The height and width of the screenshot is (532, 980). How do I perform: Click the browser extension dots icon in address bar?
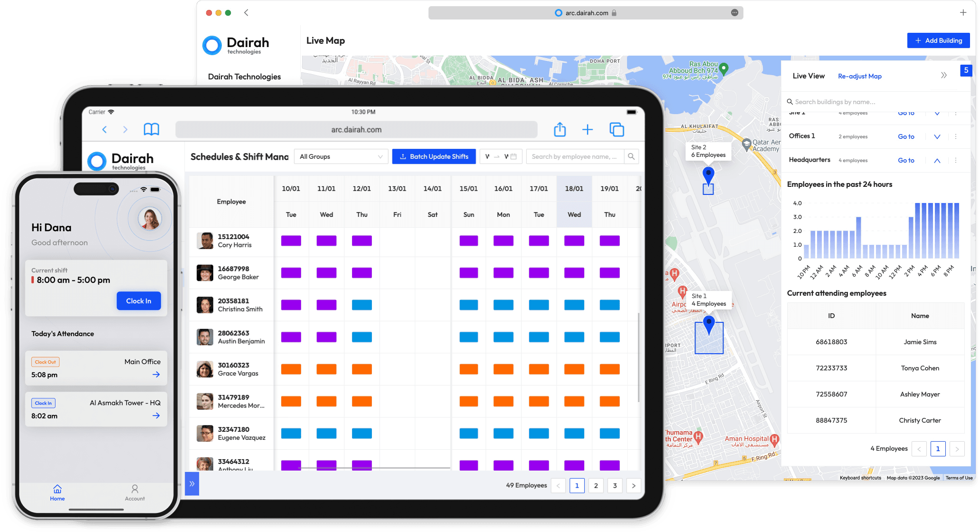(x=735, y=13)
